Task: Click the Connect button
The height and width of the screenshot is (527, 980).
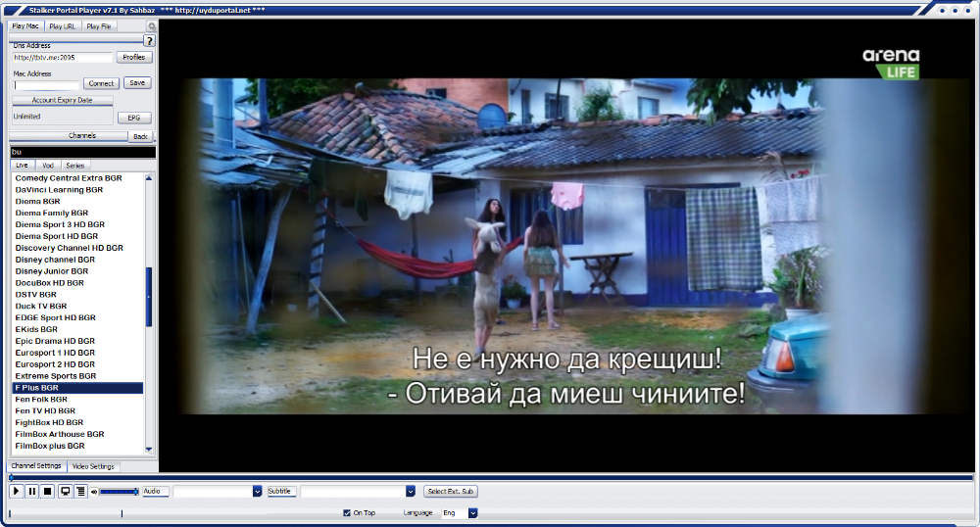Action: [101, 83]
